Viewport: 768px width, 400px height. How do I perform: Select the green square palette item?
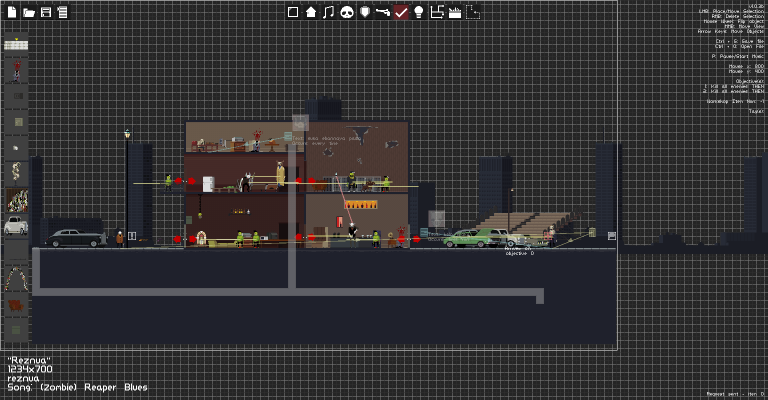(19, 122)
